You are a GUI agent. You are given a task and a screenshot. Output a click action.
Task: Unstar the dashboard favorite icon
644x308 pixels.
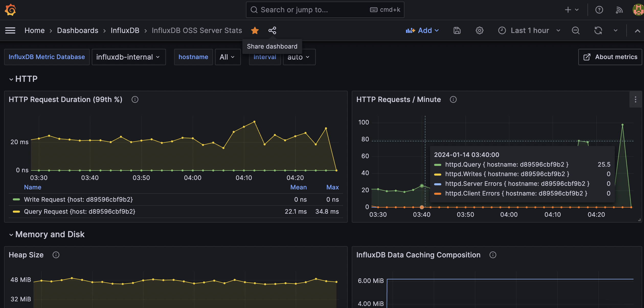(255, 30)
